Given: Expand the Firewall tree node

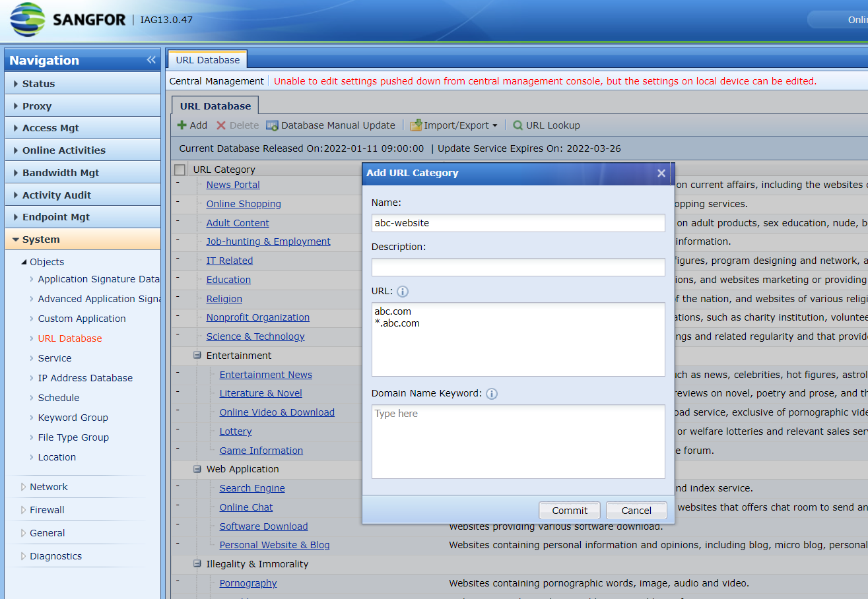Looking at the screenshot, I should pos(24,510).
